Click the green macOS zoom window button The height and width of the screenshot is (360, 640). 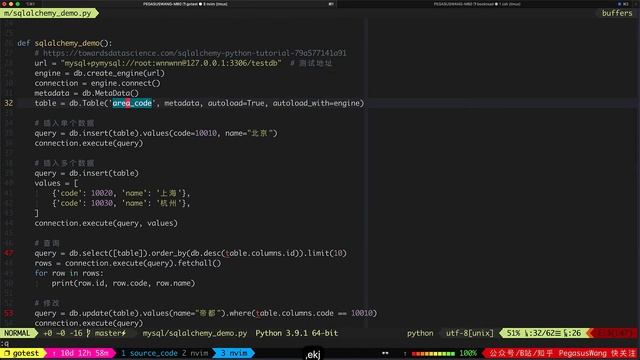18,4
